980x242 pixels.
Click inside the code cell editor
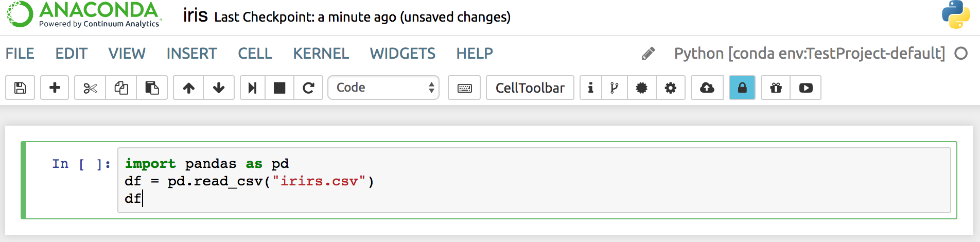(534, 180)
